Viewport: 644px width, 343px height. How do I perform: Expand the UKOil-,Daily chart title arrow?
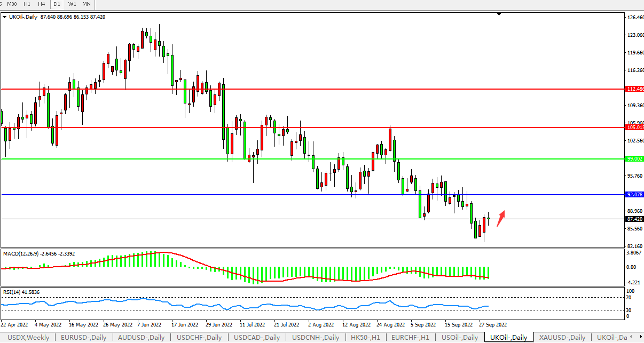(5, 17)
